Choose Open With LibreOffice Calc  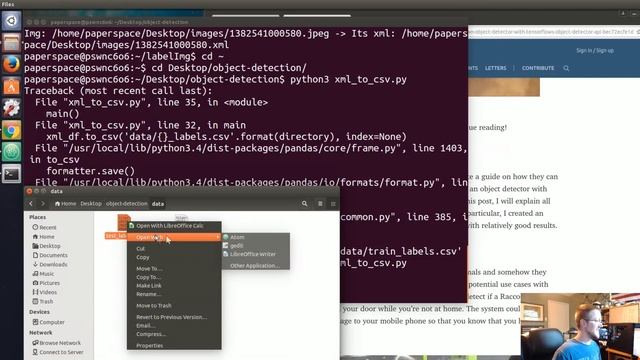pyautogui.click(x=174, y=226)
